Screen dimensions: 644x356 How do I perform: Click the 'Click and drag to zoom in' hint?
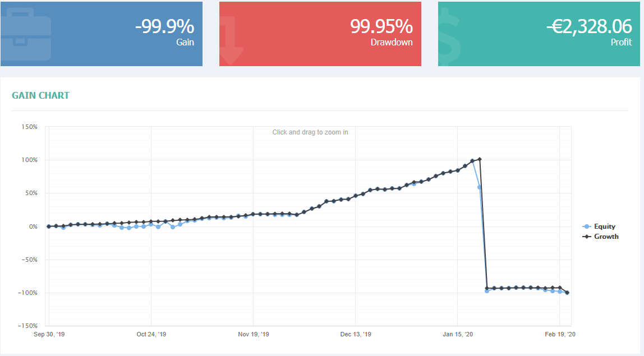click(310, 132)
